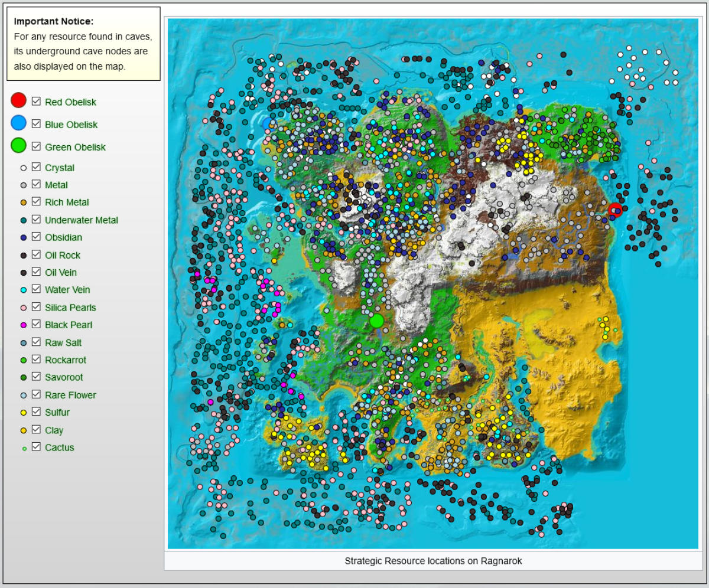The height and width of the screenshot is (588, 709).
Task: Uncheck the Crystal checkbox
Action: 36,167
